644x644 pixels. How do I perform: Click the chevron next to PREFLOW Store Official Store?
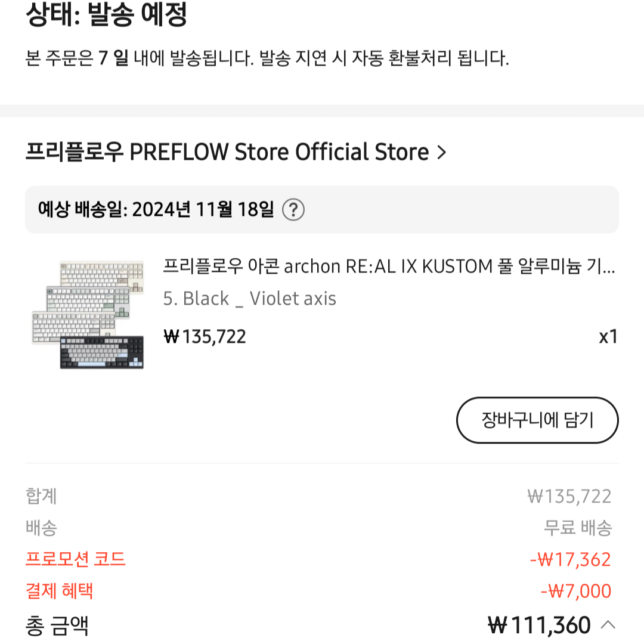441,152
